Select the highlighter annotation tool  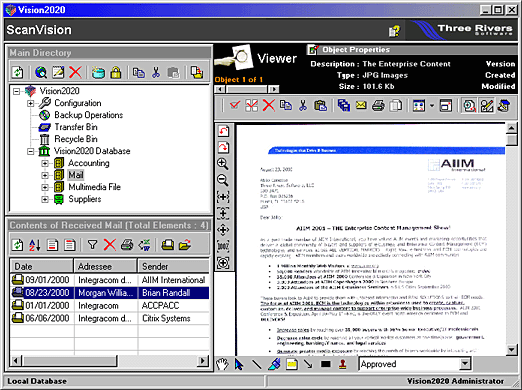274,364
